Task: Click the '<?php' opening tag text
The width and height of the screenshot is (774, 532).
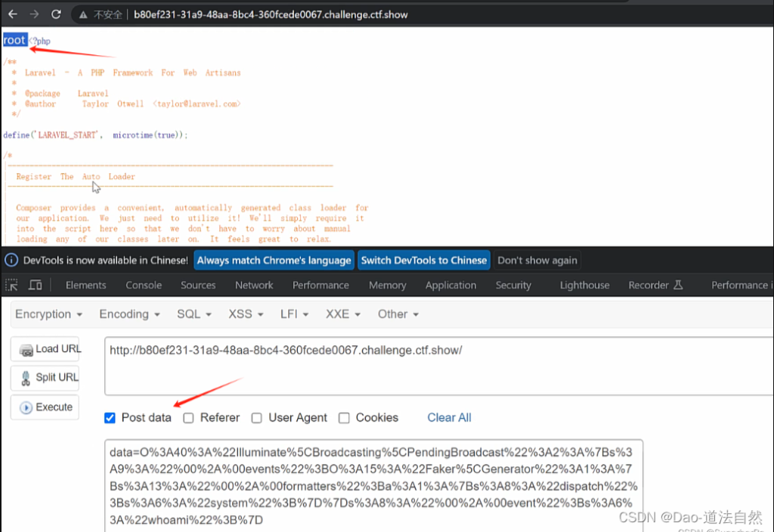Action: (40, 41)
